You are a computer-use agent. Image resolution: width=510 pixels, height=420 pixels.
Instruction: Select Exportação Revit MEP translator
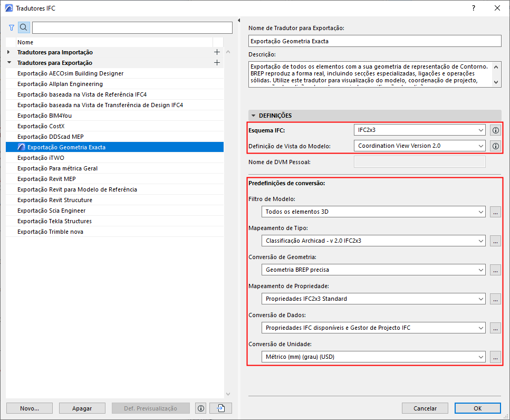[x=115, y=179]
